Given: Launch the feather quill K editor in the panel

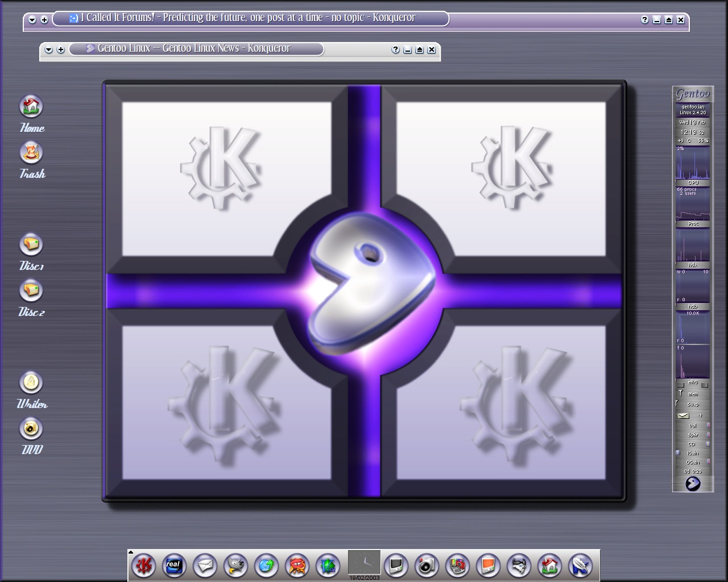Looking at the screenshot, I should point(580,566).
